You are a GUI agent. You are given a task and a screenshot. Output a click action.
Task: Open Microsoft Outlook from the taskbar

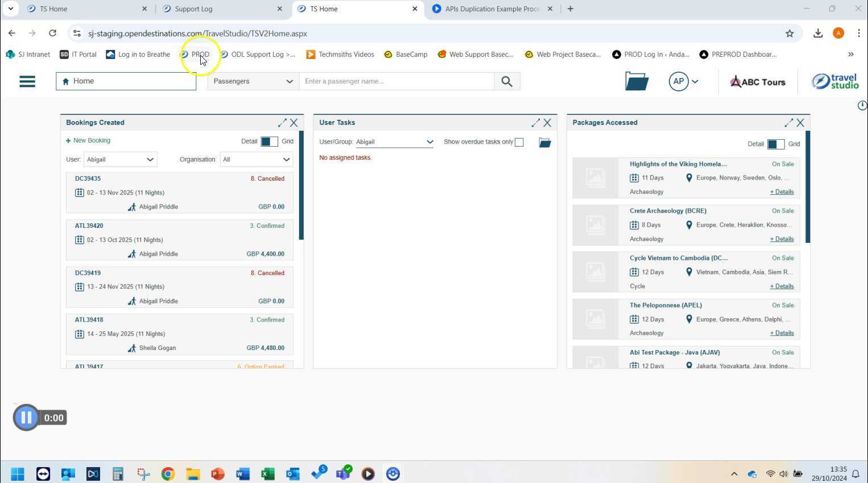(x=293, y=474)
